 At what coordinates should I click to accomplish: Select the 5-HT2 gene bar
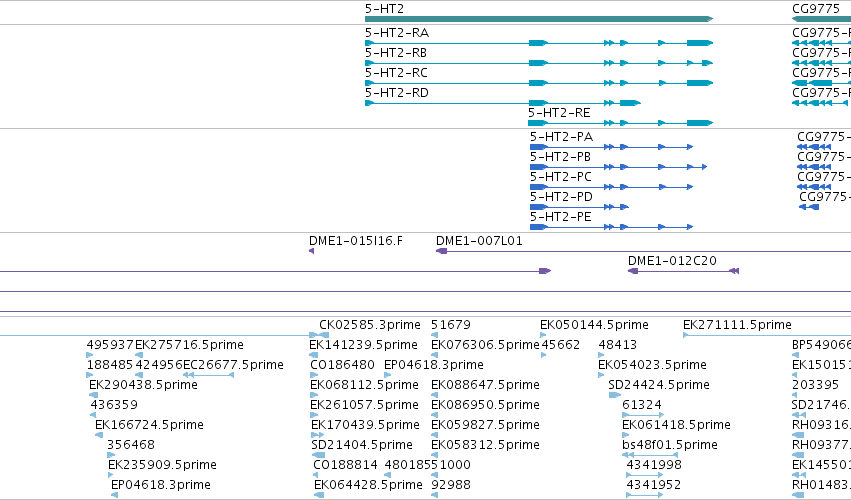tap(538, 19)
